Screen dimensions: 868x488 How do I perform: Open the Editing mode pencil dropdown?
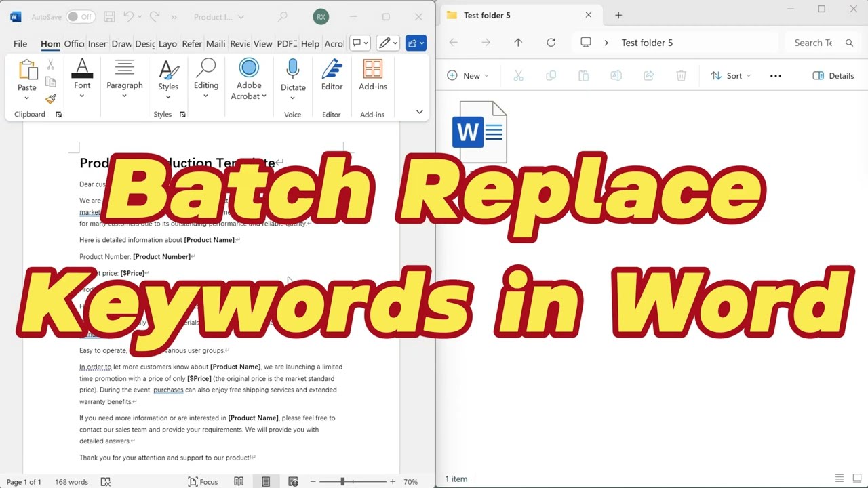coord(388,43)
